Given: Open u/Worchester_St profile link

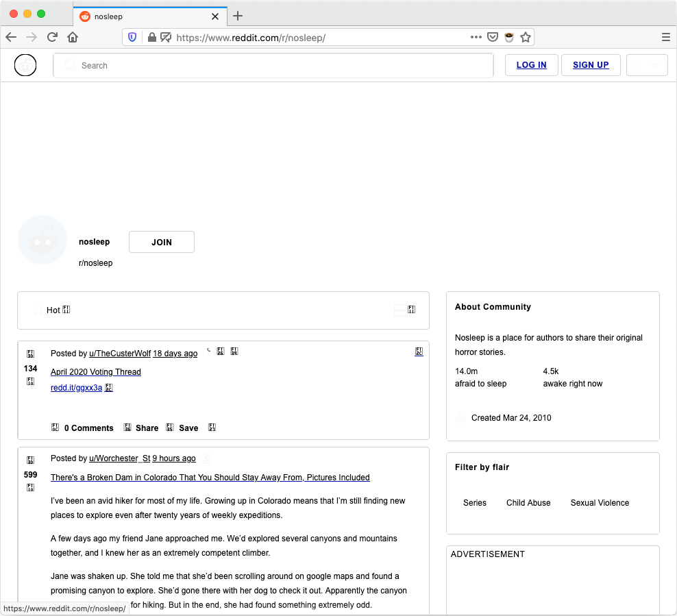Looking at the screenshot, I should [x=120, y=458].
